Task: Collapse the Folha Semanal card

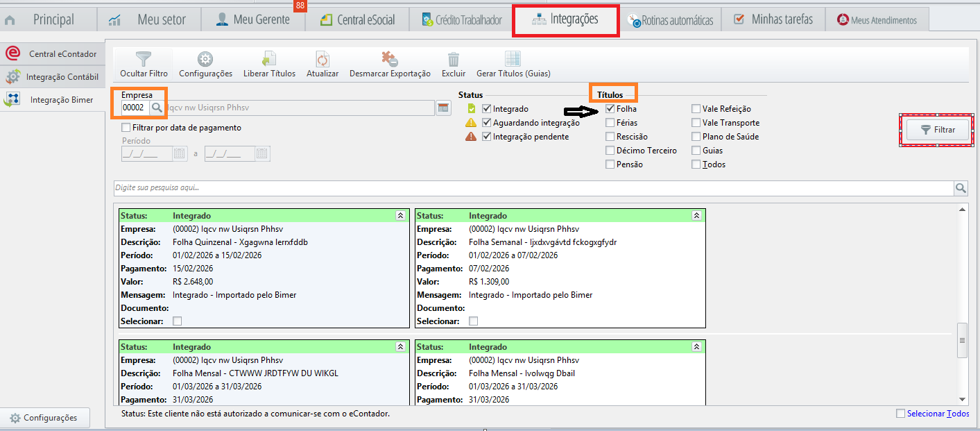Action: [x=696, y=216]
